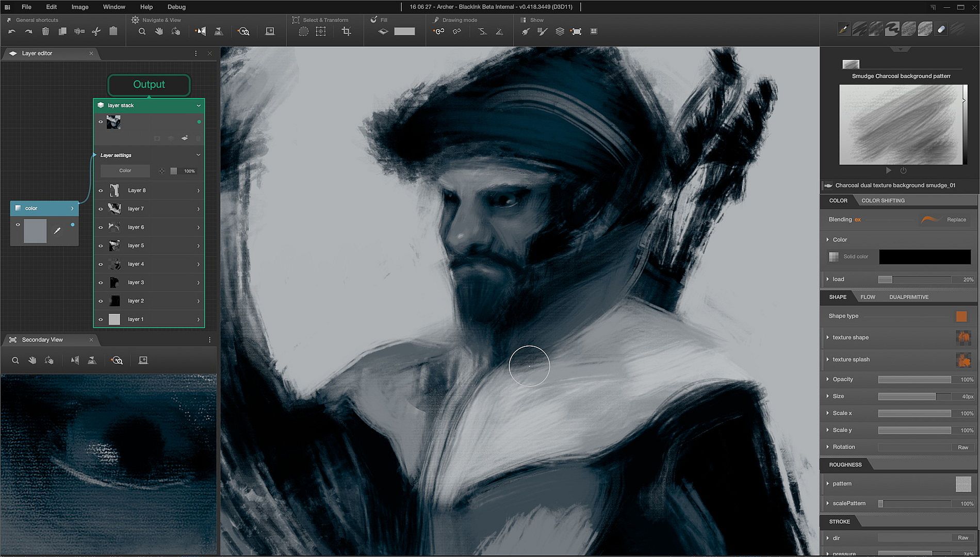Click the trash delete icon in toolbar
Screen dimensions: 980x557
45,31
